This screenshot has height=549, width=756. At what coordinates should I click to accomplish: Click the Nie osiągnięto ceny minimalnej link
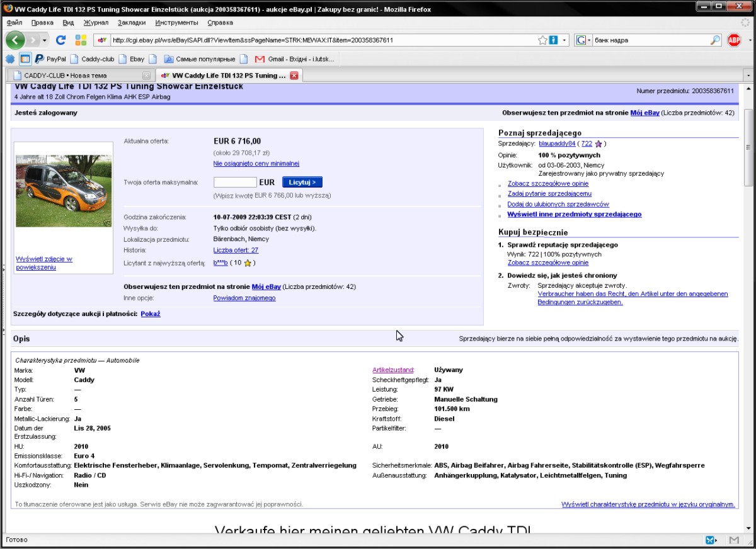256,164
